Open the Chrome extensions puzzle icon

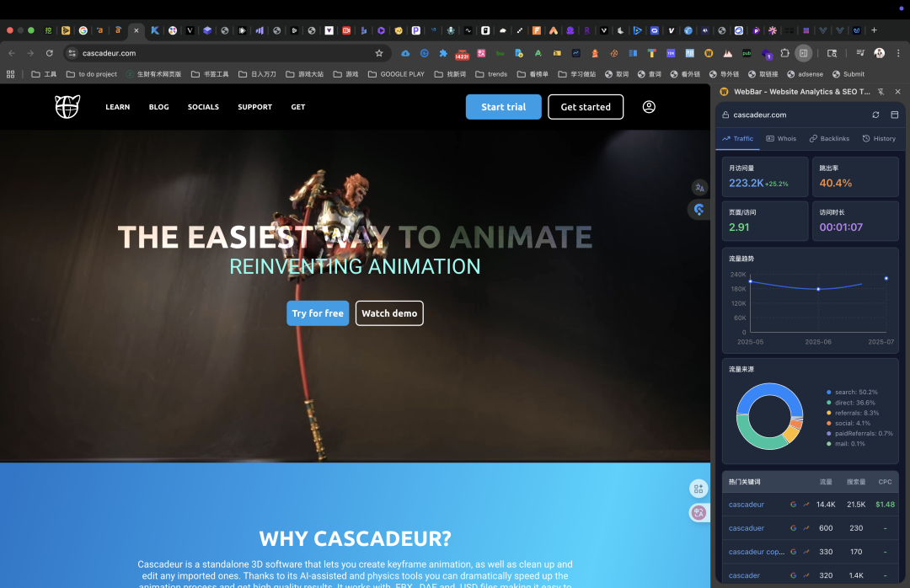(x=784, y=53)
